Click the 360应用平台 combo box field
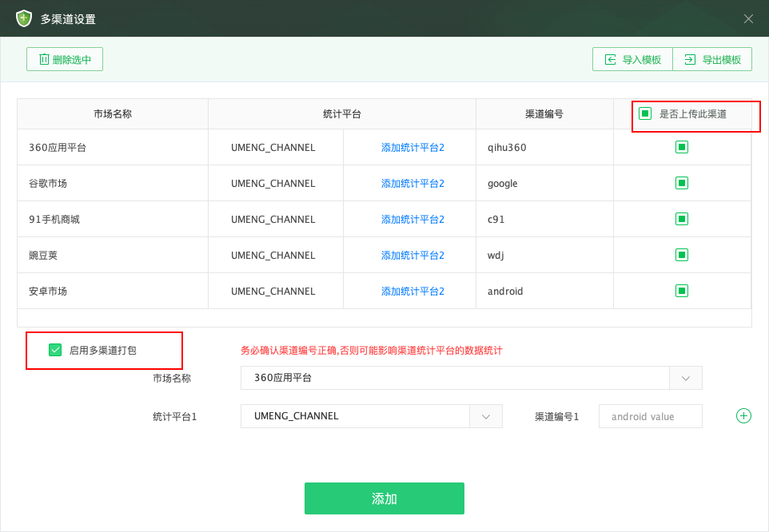This screenshot has height=532, width=769. (x=472, y=378)
